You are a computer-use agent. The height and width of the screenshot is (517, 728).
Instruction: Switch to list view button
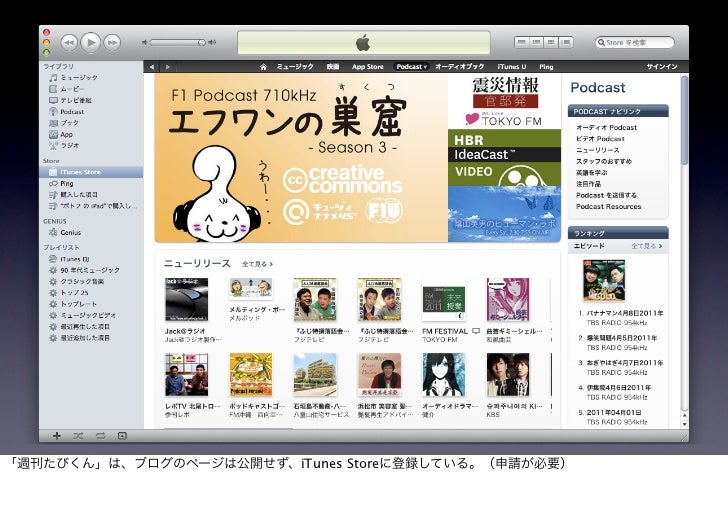click(x=522, y=42)
